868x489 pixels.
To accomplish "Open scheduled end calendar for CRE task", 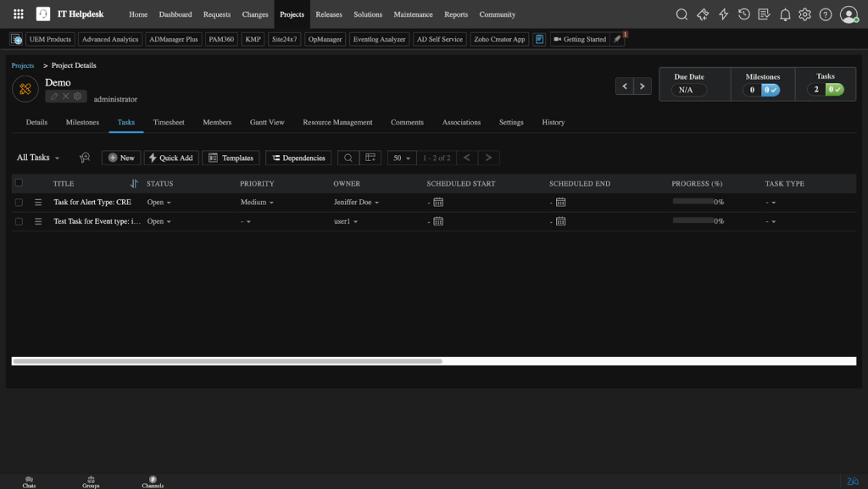I will pyautogui.click(x=560, y=203).
